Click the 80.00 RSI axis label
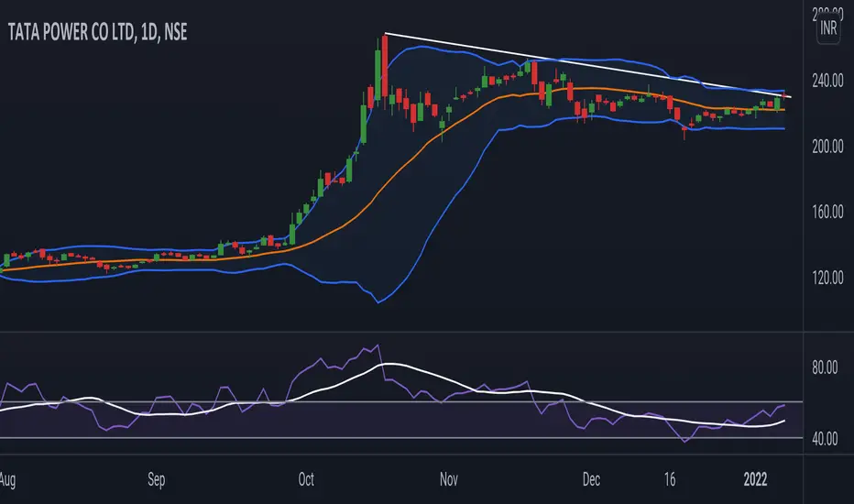The image size is (854, 504). (825, 367)
